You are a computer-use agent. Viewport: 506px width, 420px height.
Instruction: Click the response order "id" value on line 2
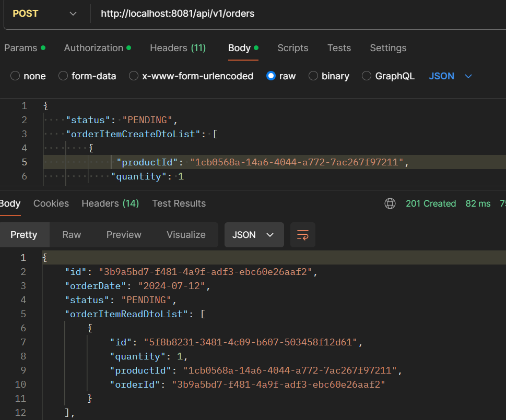[205, 272]
